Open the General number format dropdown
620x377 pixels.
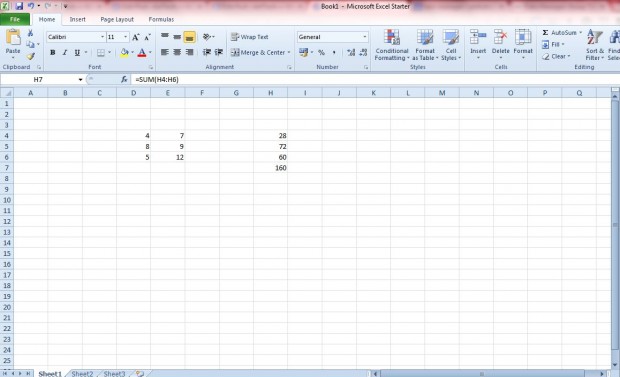coord(365,37)
